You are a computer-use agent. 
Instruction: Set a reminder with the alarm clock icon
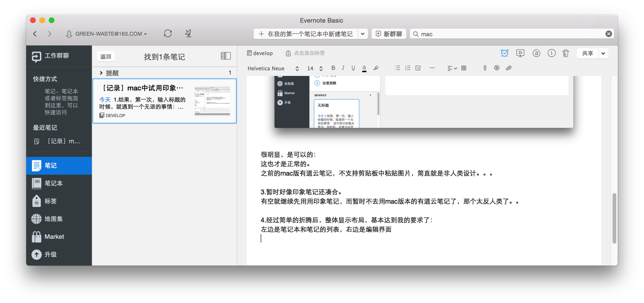[x=505, y=53]
